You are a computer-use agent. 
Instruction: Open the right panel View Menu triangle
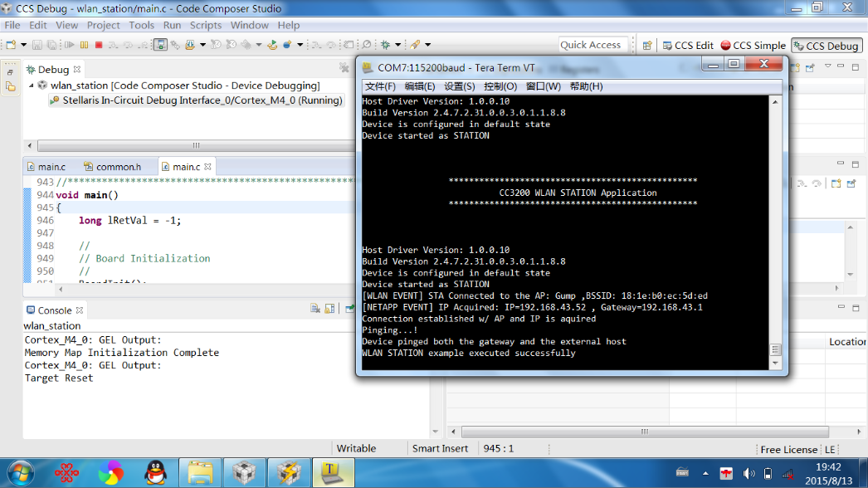[x=827, y=66]
